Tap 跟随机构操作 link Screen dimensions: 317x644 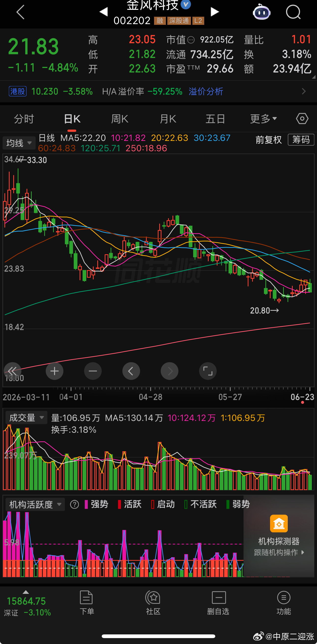point(279,552)
